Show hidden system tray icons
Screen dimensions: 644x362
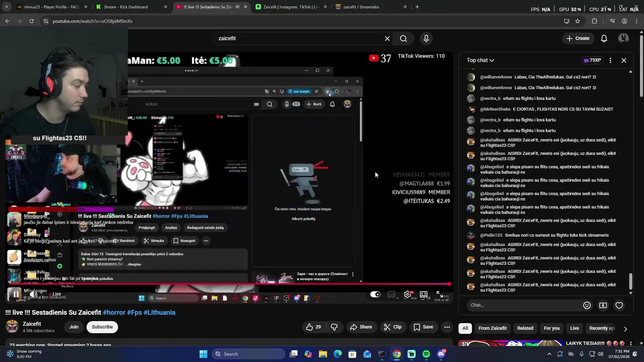[549, 354]
